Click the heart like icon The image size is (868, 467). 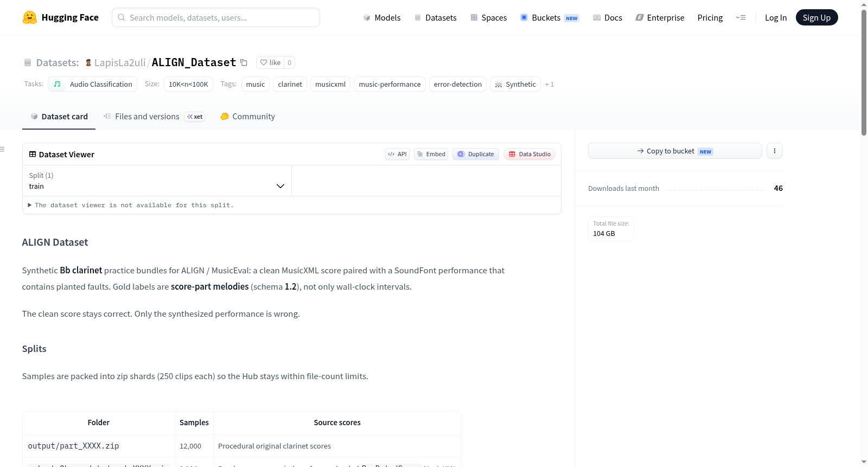point(264,62)
